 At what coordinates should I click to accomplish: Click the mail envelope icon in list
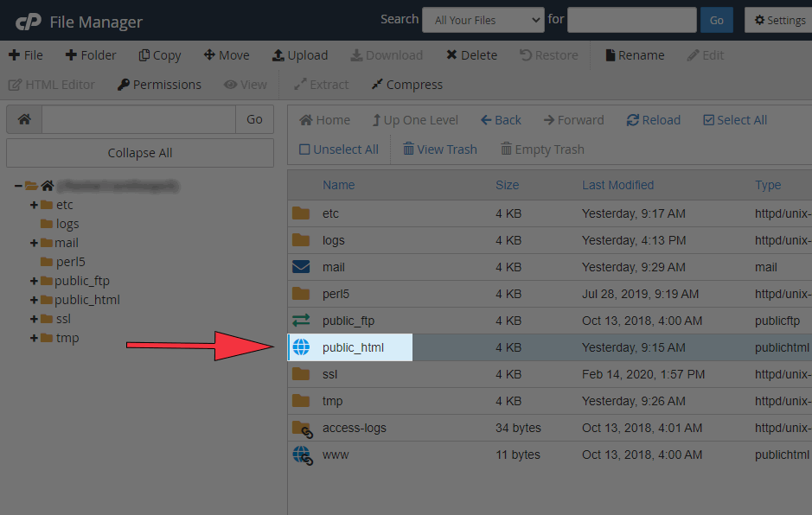pos(301,267)
